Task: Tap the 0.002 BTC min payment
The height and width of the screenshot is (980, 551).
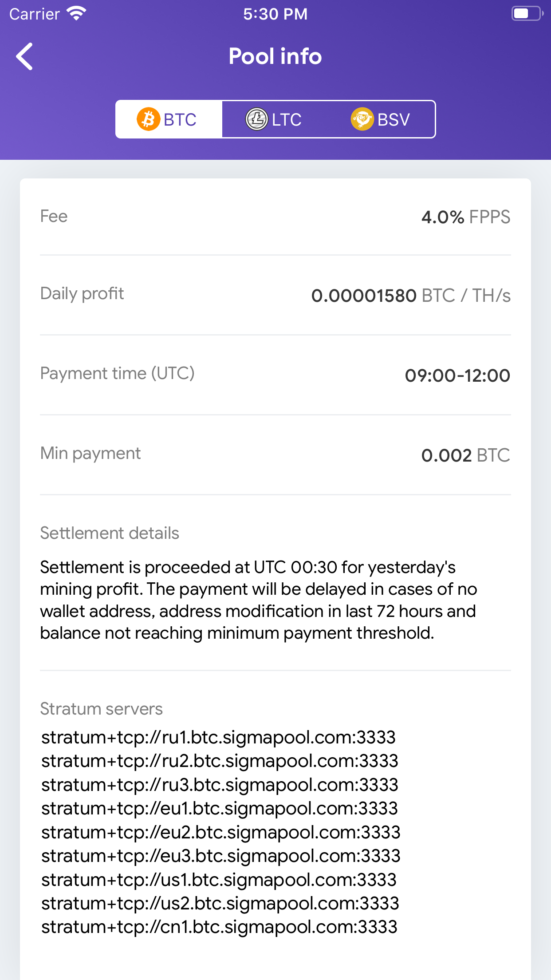Action: (465, 455)
